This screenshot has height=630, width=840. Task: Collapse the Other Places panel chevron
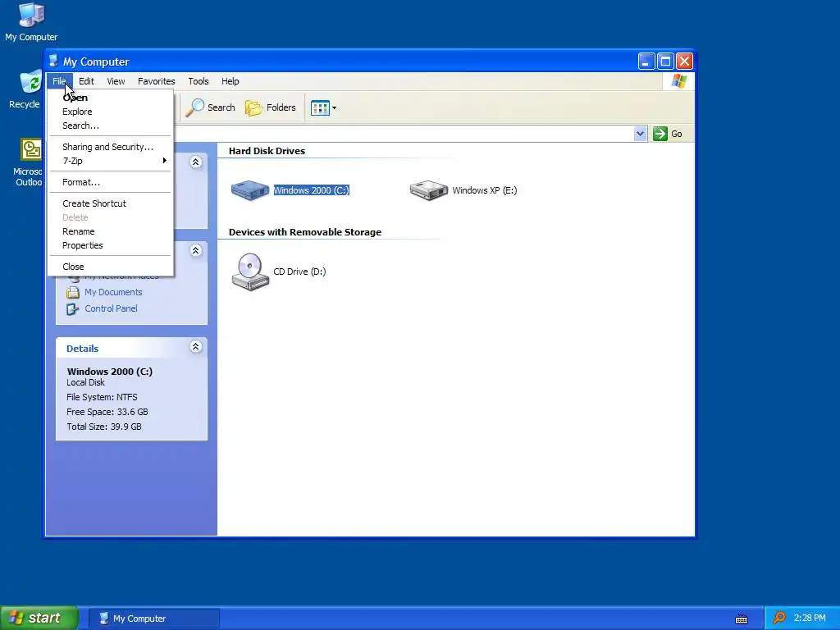pos(195,251)
